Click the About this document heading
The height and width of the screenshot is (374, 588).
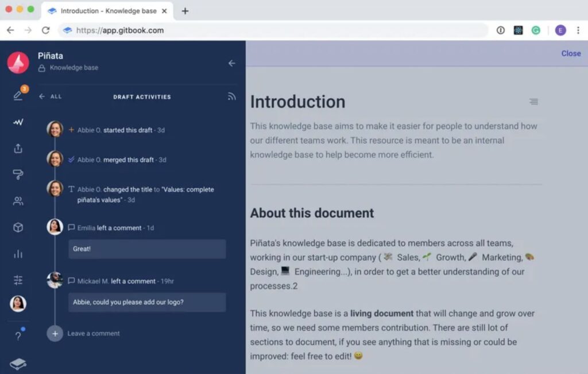[x=312, y=213]
